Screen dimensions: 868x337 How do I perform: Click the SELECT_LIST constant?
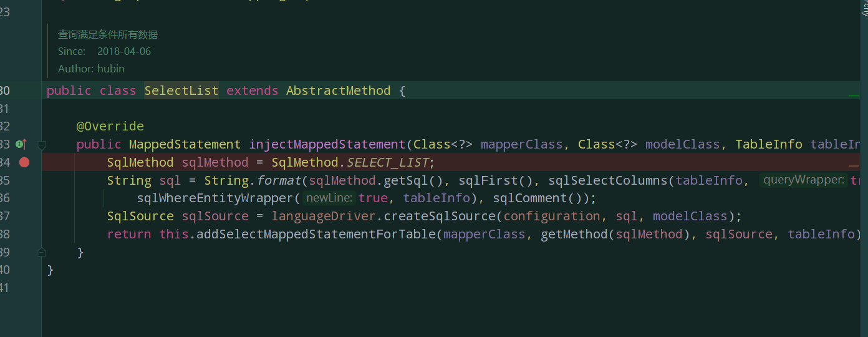[x=387, y=162]
